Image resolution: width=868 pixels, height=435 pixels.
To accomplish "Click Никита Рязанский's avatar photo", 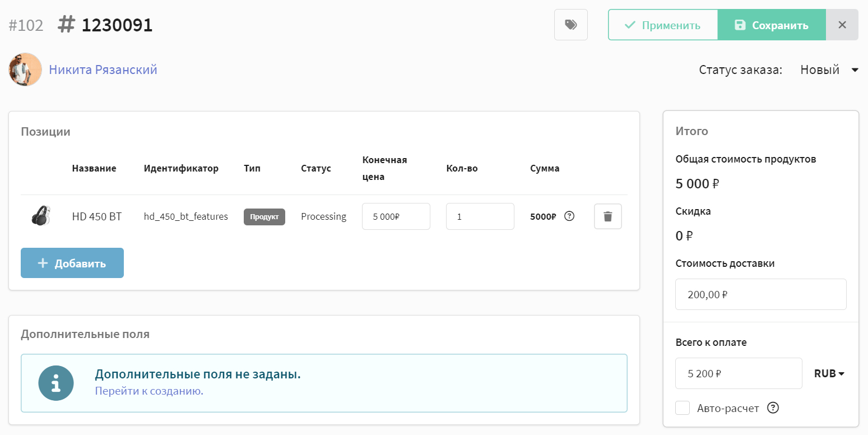I will 25,70.
